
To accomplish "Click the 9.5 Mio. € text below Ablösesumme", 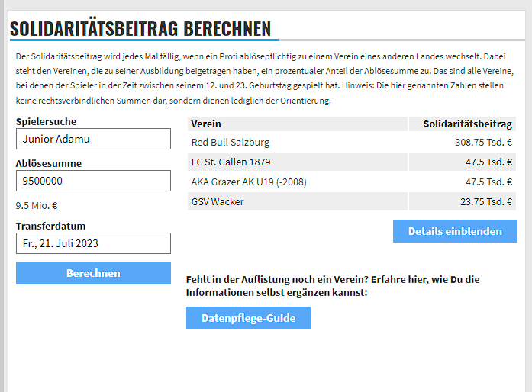I will click(37, 205).
